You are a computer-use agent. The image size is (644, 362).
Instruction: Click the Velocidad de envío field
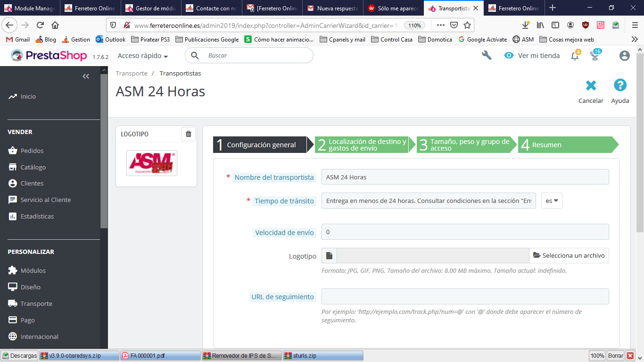[465, 232]
